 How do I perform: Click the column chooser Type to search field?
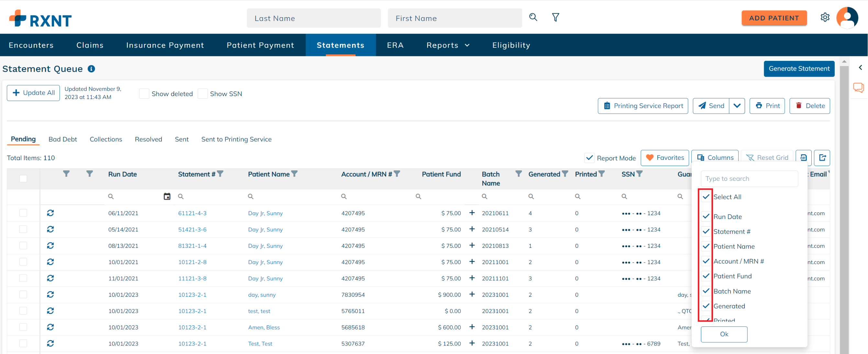coord(749,179)
